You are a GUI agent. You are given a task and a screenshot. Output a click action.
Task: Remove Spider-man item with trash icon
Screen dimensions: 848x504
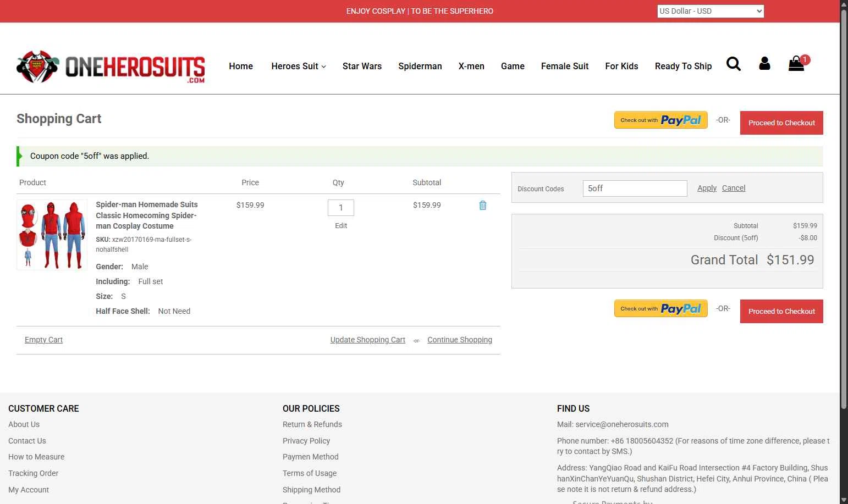tap(483, 205)
